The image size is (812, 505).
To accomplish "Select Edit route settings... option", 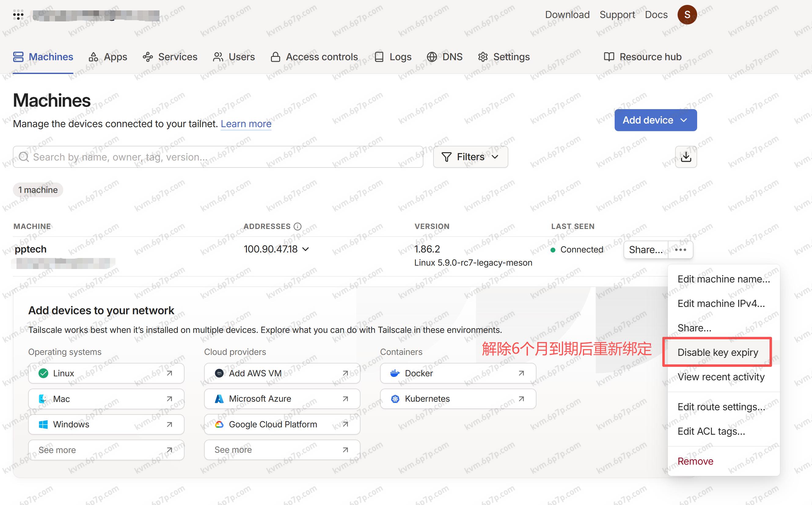I will click(x=721, y=407).
